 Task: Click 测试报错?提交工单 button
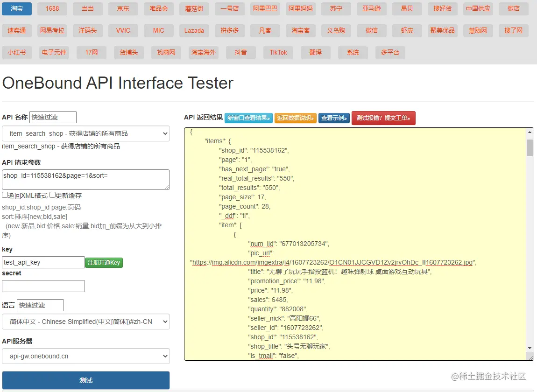[x=383, y=118]
